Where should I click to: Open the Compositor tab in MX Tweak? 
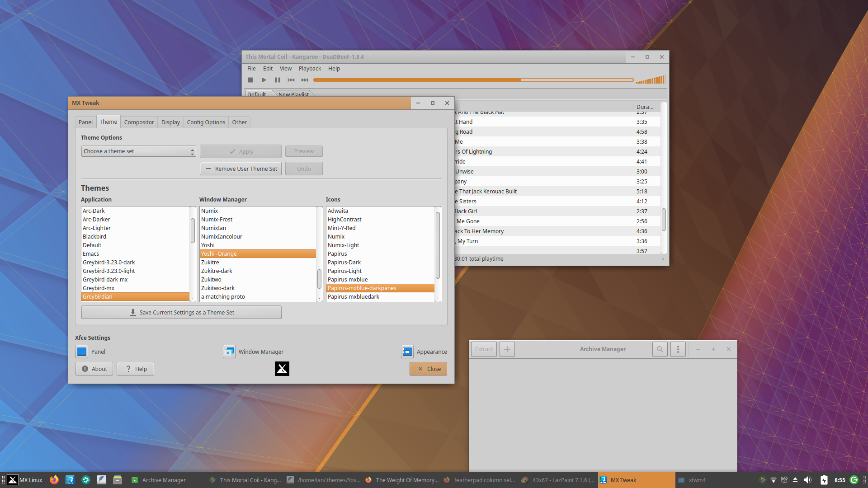tap(139, 122)
